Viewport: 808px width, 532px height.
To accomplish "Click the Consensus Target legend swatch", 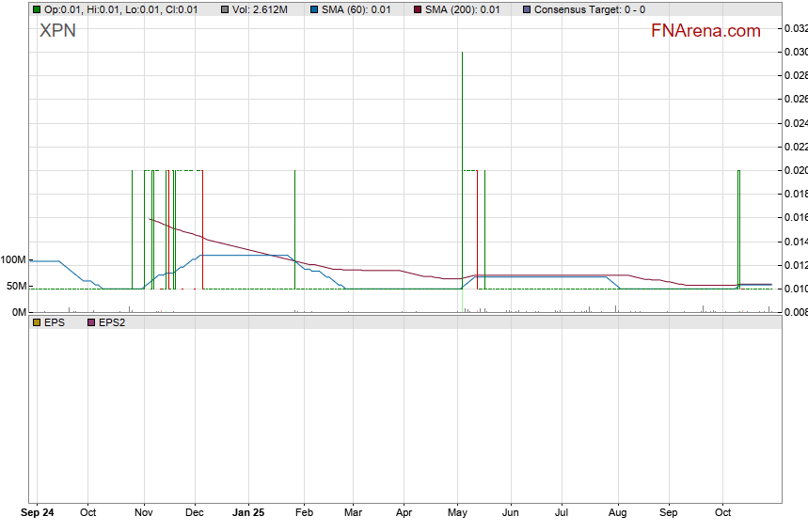I will 527,9.
